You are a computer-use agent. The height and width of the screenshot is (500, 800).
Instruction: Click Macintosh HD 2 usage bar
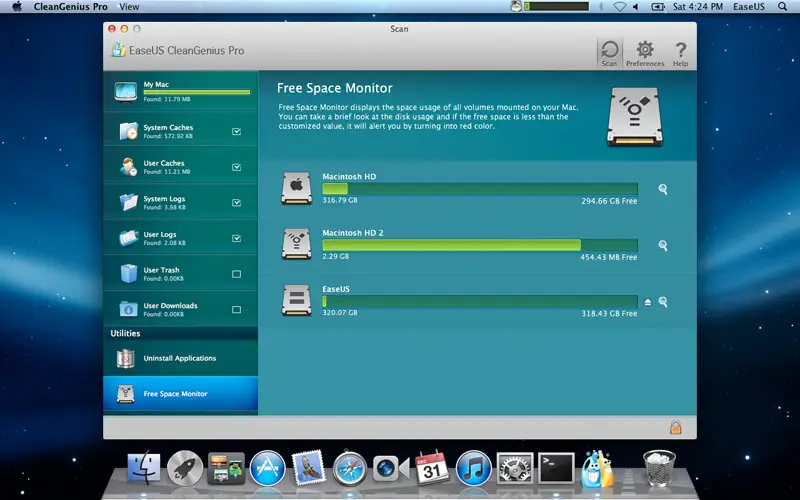coord(480,244)
